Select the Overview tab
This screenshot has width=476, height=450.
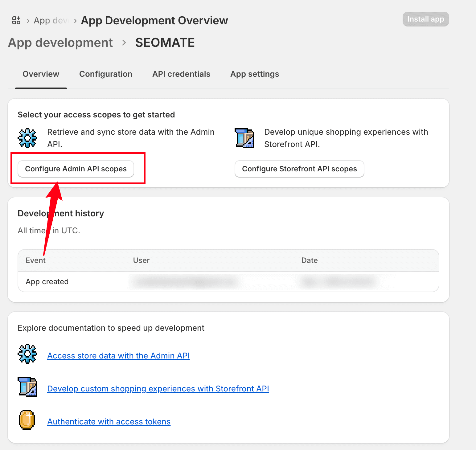[x=41, y=74]
